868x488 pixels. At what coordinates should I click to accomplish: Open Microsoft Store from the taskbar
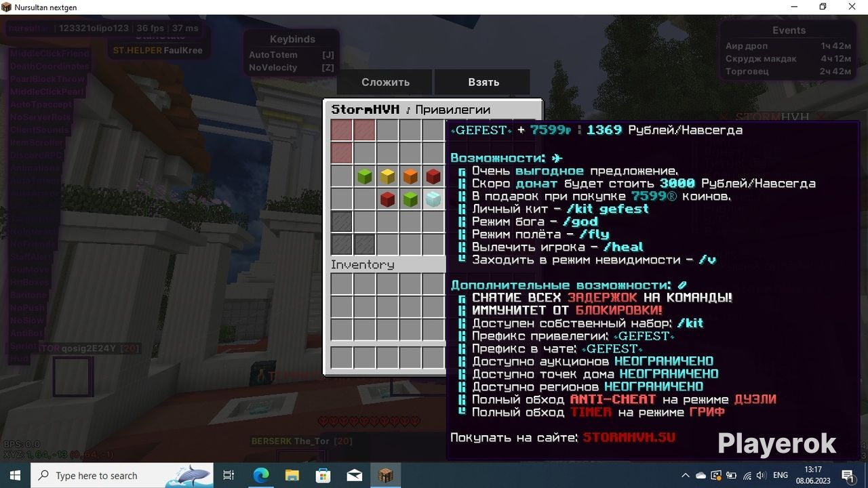323,475
